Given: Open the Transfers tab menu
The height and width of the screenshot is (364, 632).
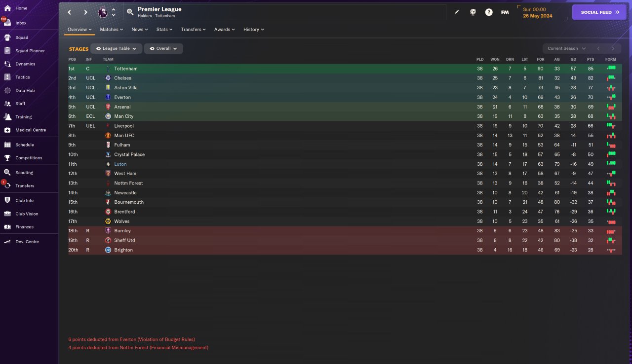Looking at the screenshot, I should point(193,30).
